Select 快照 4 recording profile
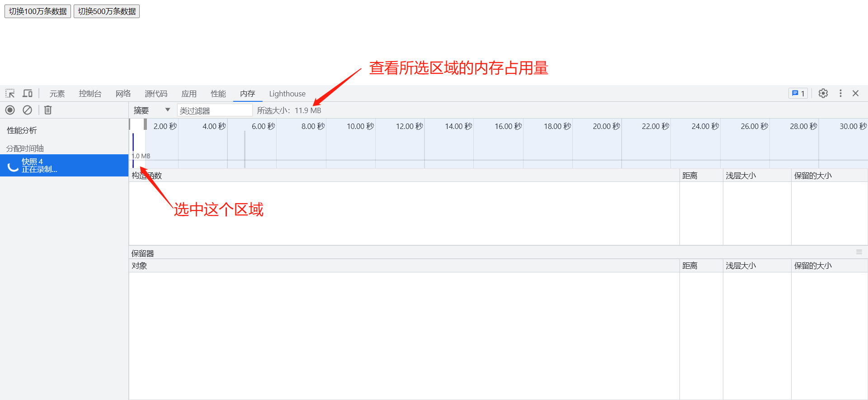Viewport: 868px width, 400px height. 64,166
